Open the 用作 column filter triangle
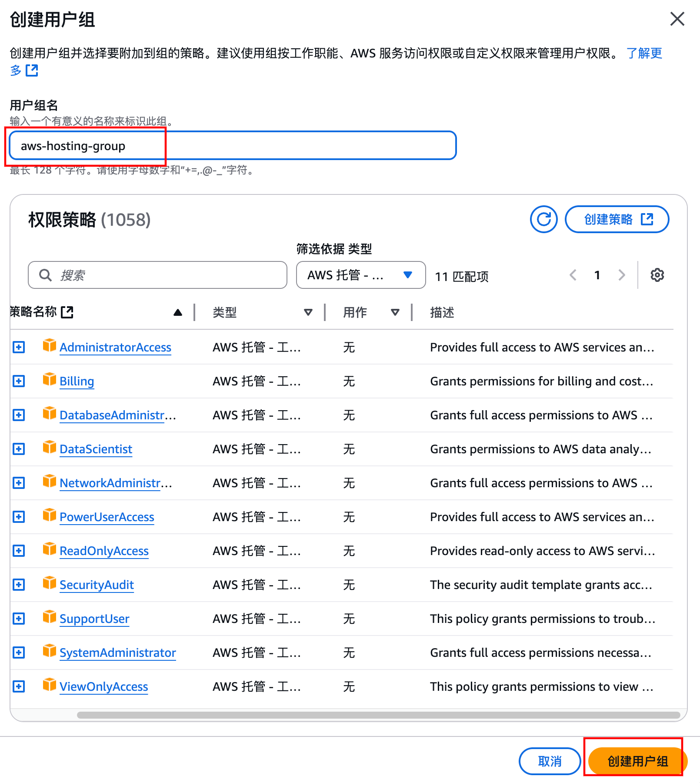 395,312
